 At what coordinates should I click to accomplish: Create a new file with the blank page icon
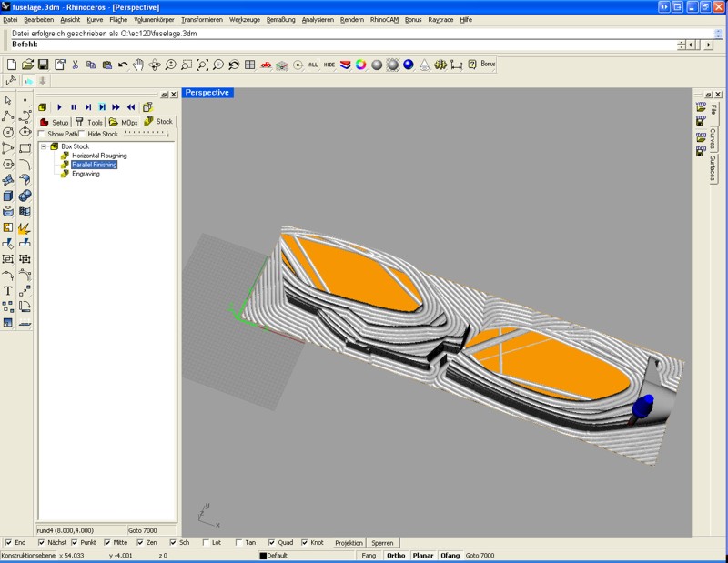(x=12, y=65)
